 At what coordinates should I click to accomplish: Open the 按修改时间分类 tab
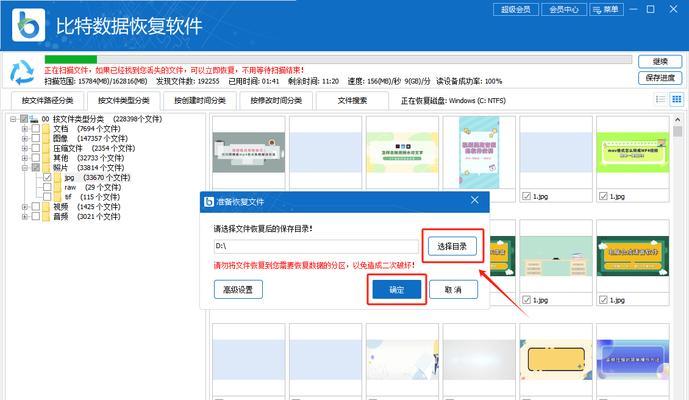(276, 101)
